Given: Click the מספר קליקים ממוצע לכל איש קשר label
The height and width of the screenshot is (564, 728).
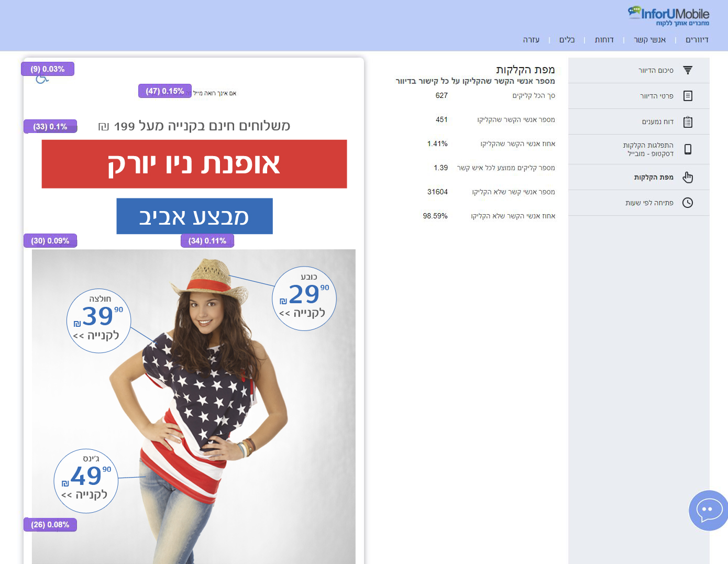Looking at the screenshot, I should [506, 168].
